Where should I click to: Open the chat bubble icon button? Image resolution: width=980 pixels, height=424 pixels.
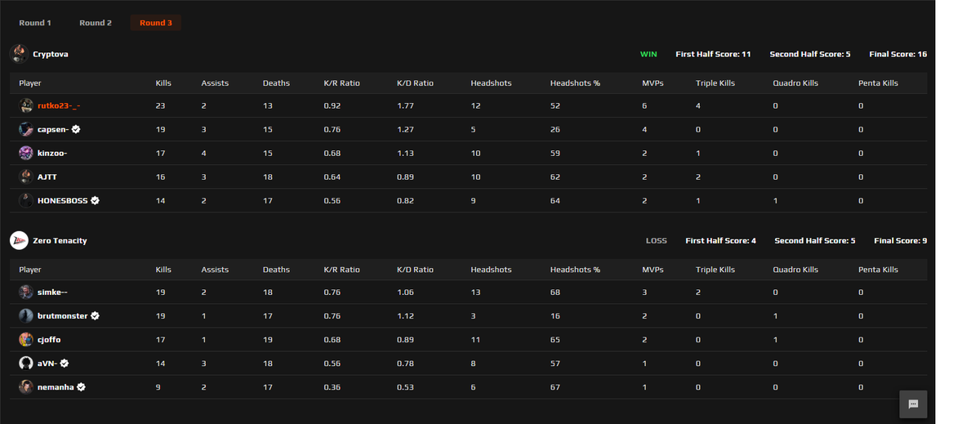pos(913,404)
